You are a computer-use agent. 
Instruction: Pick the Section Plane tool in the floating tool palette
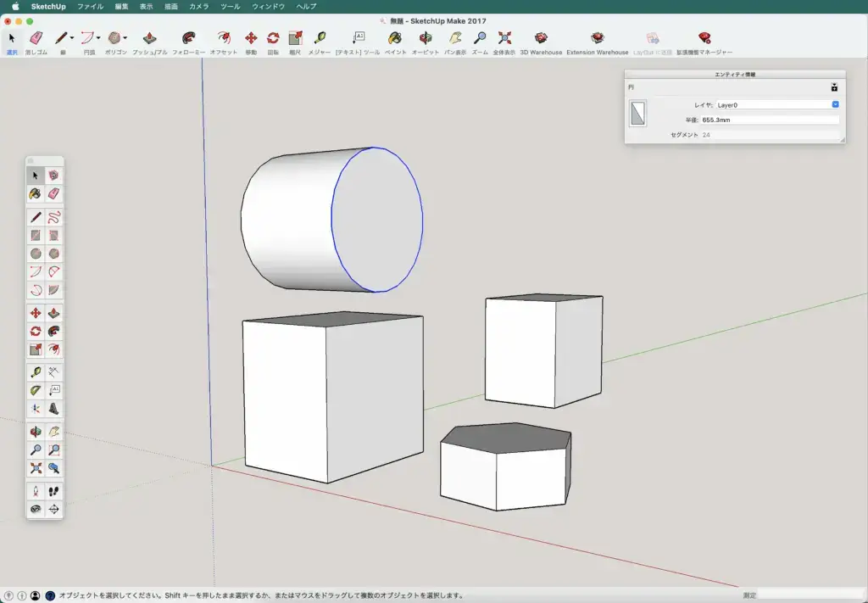53,510
